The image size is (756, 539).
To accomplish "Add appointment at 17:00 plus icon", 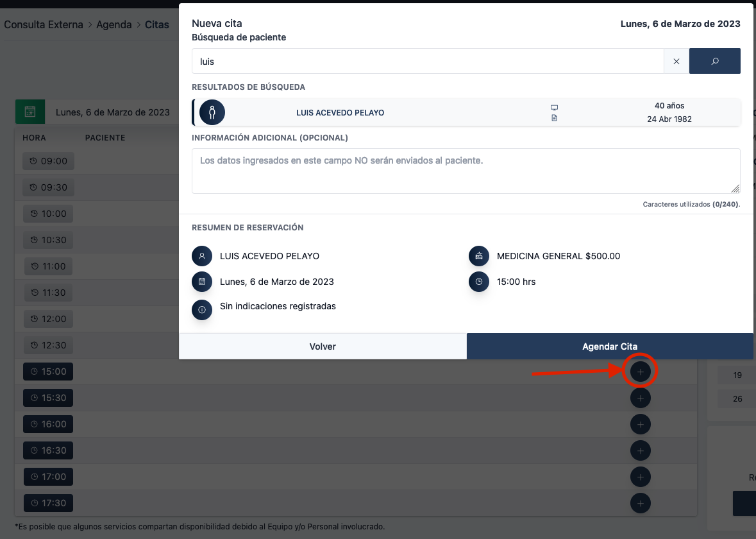I will [640, 477].
